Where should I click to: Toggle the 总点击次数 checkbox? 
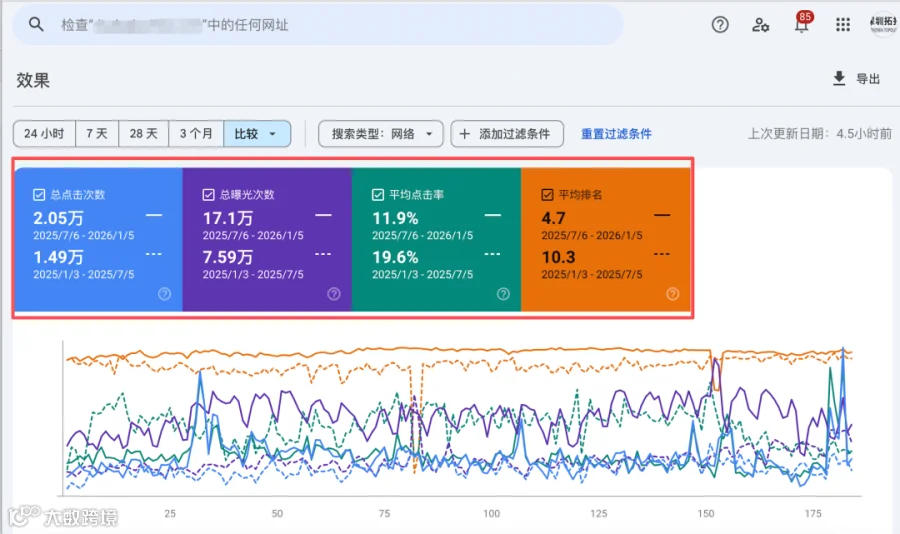click(x=39, y=195)
